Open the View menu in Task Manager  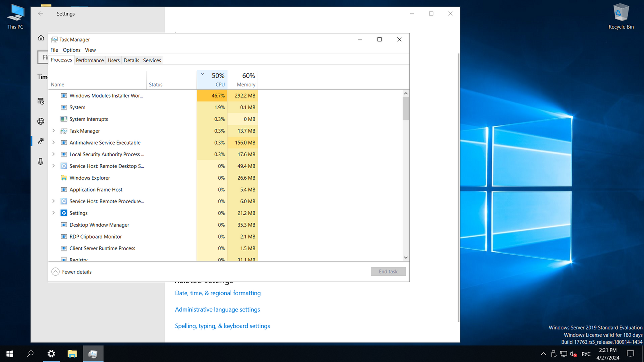point(90,50)
